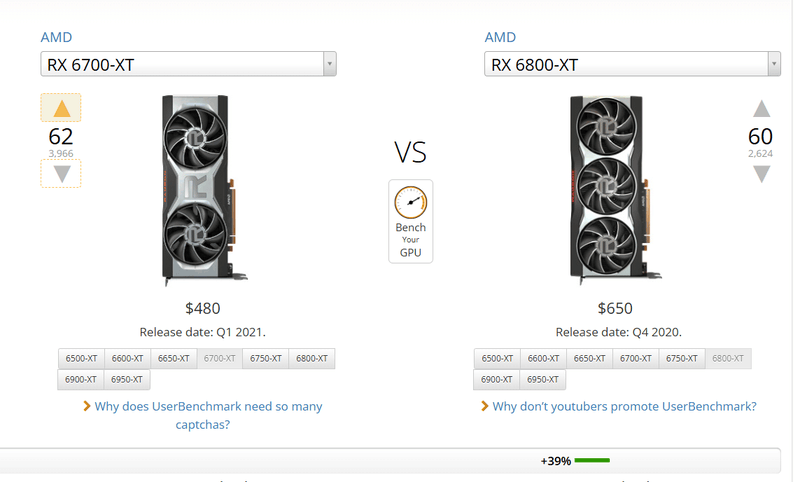
Task: Expand the RX 6800-XT model dropdown
Action: [x=632, y=64]
